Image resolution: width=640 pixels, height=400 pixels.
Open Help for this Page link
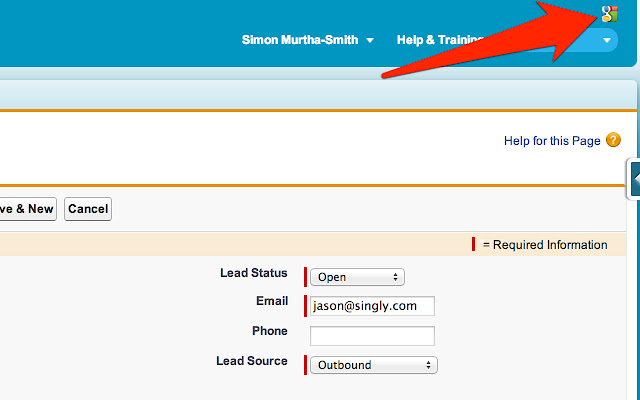point(552,141)
